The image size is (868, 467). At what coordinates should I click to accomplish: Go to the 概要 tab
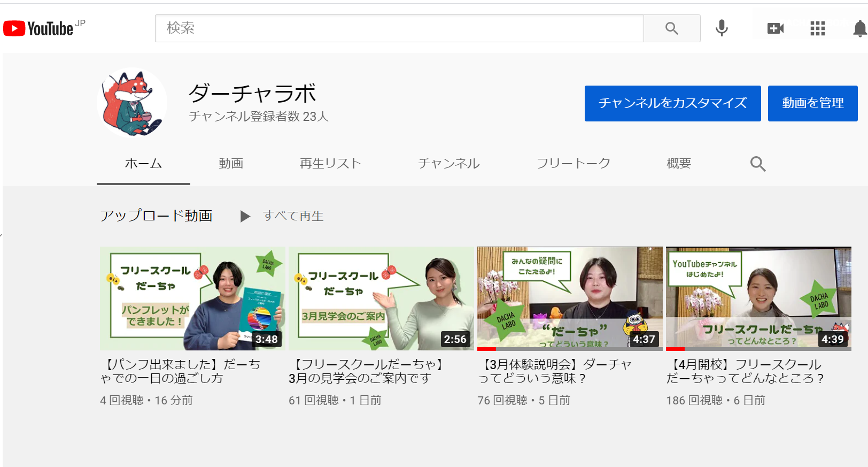point(679,164)
